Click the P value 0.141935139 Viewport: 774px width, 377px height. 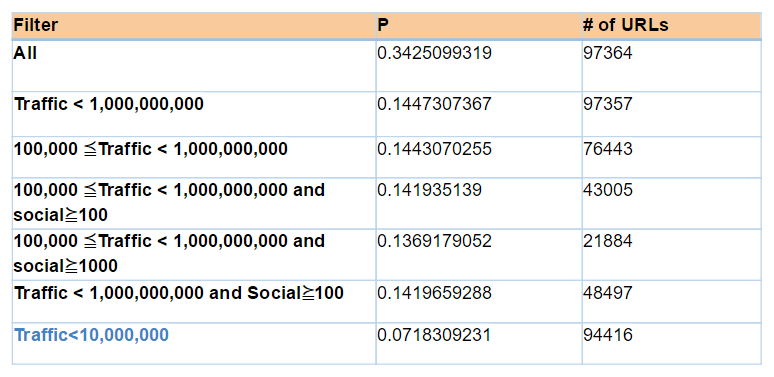point(429,189)
